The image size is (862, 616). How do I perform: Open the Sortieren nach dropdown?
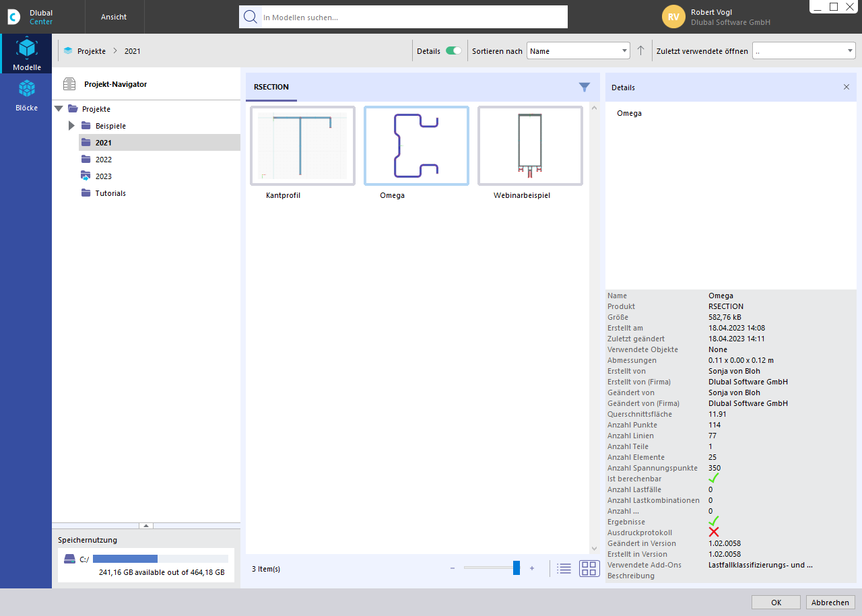(x=578, y=51)
